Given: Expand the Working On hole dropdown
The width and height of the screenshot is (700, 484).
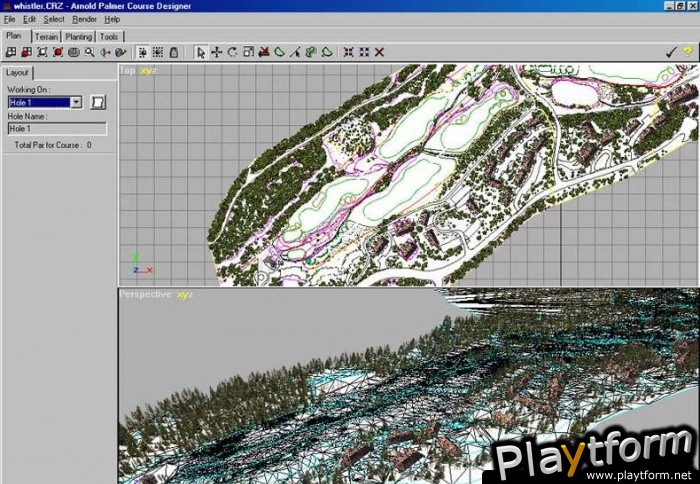Looking at the screenshot, I should point(76,102).
